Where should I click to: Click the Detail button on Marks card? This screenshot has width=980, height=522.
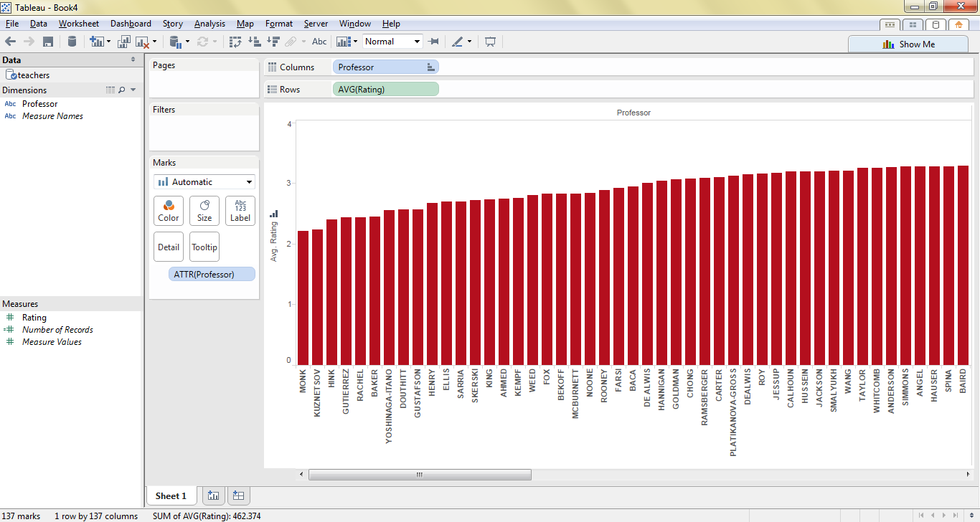coord(169,247)
